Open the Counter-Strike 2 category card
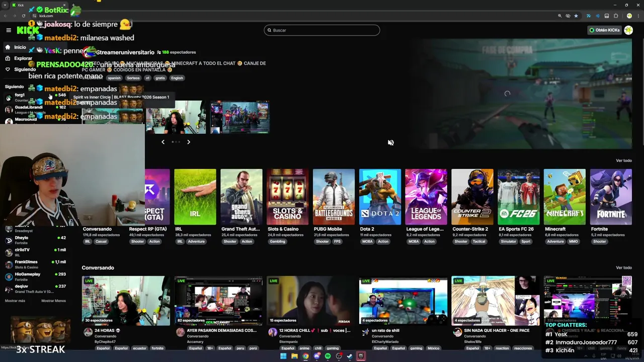The image size is (644, 362). point(472,197)
